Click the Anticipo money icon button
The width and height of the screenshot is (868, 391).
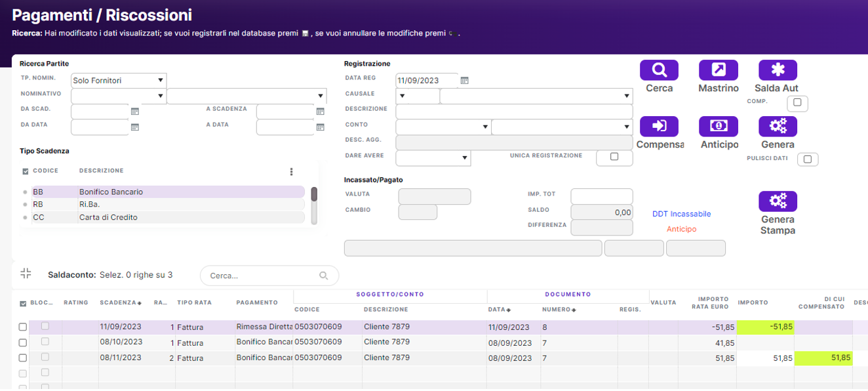(x=719, y=126)
